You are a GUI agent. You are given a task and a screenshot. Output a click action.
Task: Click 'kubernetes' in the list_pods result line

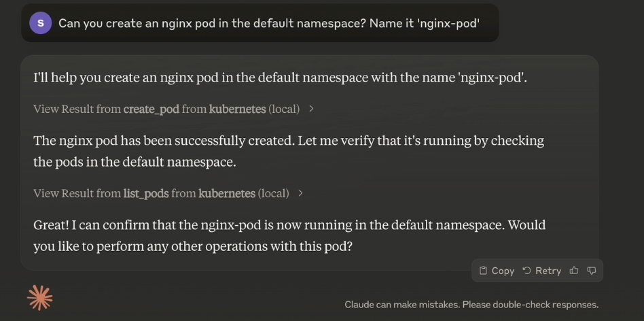(x=227, y=193)
